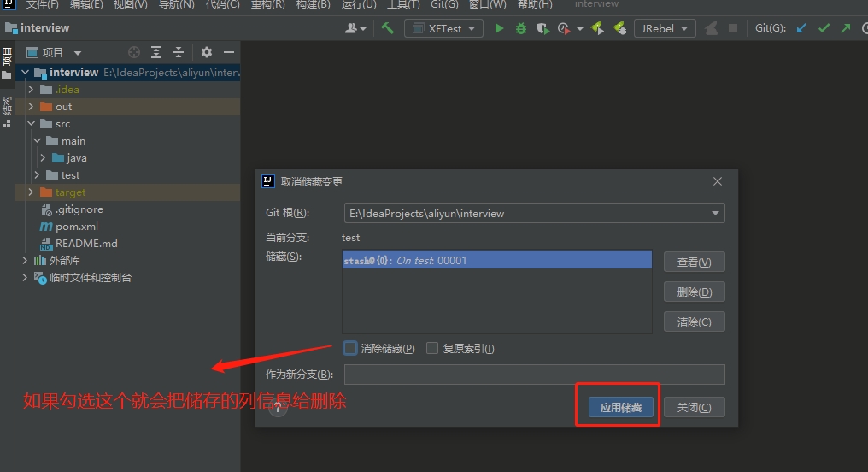The image size is (868, 472).
Task: Open the XFTest run configuration dropdown
Action: (x=443, y=28)
